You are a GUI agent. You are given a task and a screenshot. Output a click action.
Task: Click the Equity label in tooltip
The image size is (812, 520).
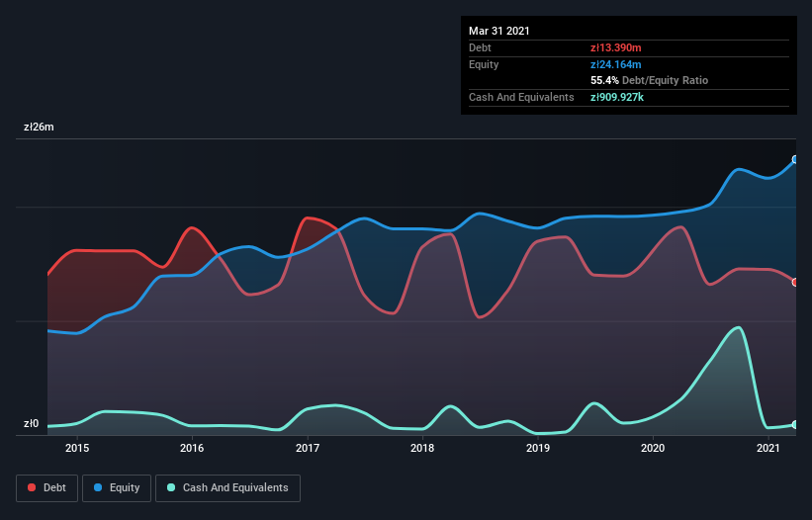click(x=484, y=64)
